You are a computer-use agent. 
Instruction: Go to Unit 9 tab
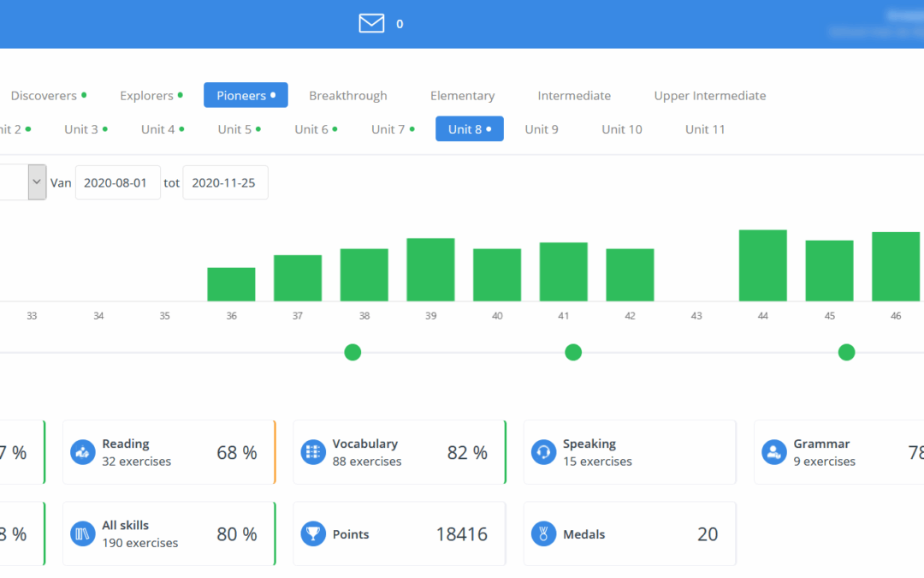coord(542,129)
